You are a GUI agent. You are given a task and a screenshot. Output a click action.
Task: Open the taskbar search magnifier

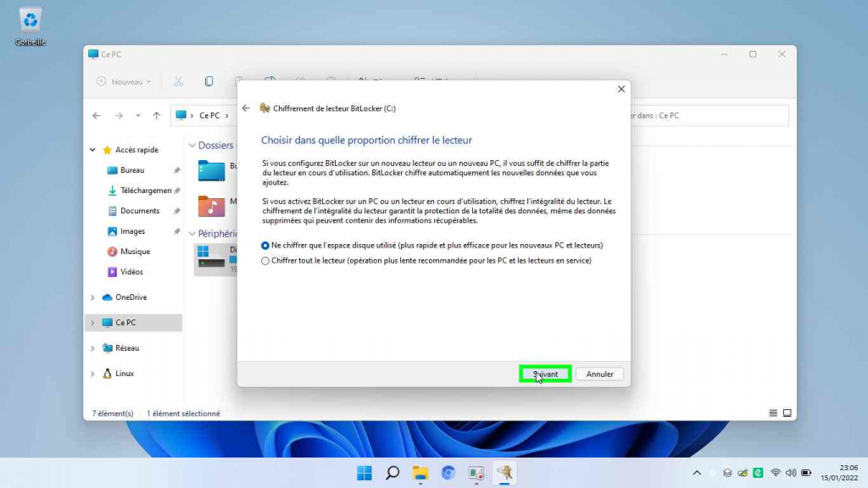pos(392,473)
